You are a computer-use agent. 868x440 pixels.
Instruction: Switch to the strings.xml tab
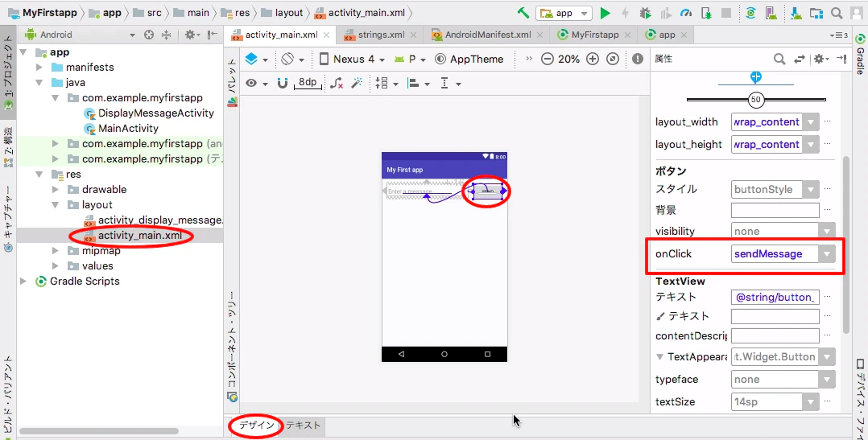pyautogui.click(x=381, y=35)
